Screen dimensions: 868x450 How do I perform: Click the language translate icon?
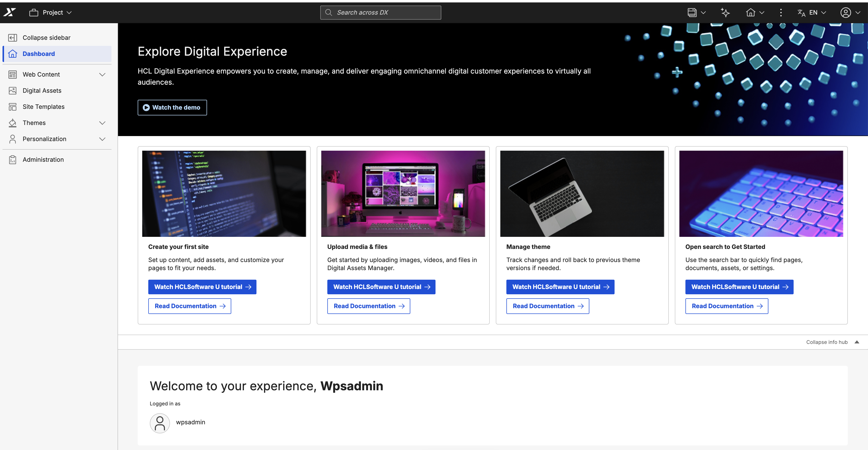(801, 12)
